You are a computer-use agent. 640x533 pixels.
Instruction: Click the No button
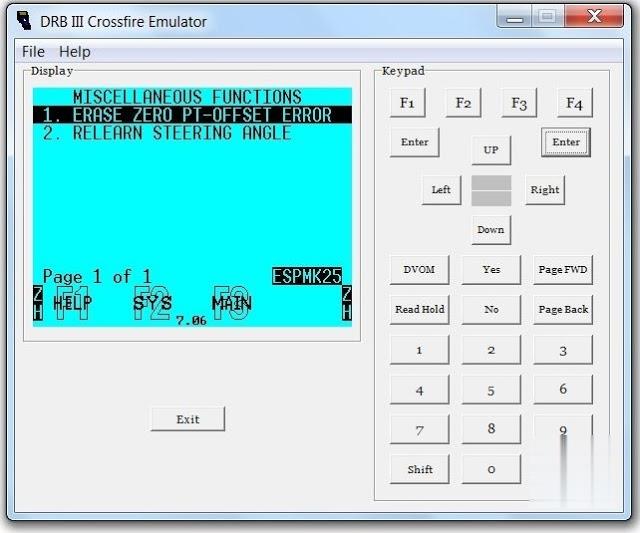click(491, 310)
